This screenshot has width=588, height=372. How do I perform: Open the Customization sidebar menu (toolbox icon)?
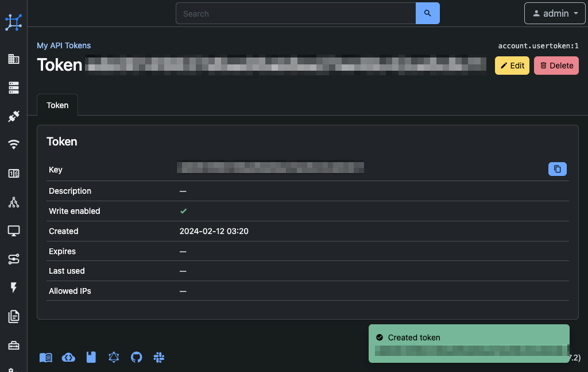tap(14, 345)
